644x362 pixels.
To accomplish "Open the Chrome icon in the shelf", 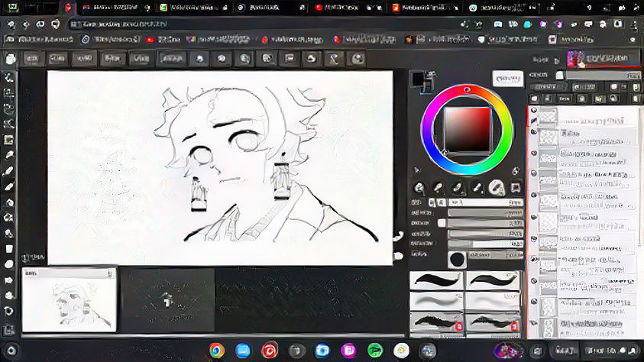I will pyautogui.click(x=217, y=351).
